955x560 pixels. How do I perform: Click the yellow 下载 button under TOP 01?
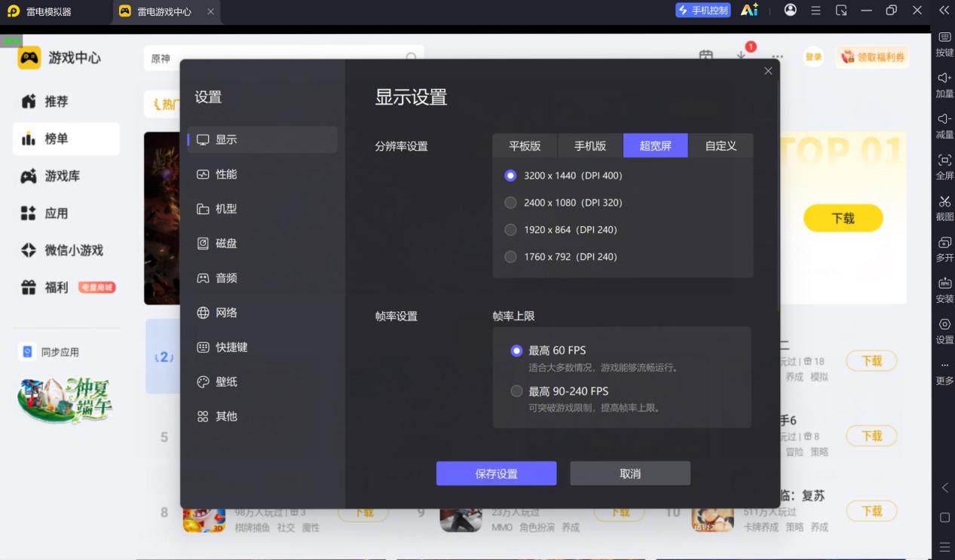click(843, 219)
